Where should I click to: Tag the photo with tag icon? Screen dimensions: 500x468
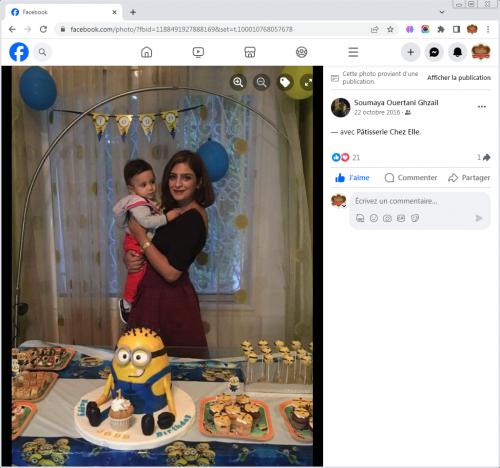(x=285, y=82)
